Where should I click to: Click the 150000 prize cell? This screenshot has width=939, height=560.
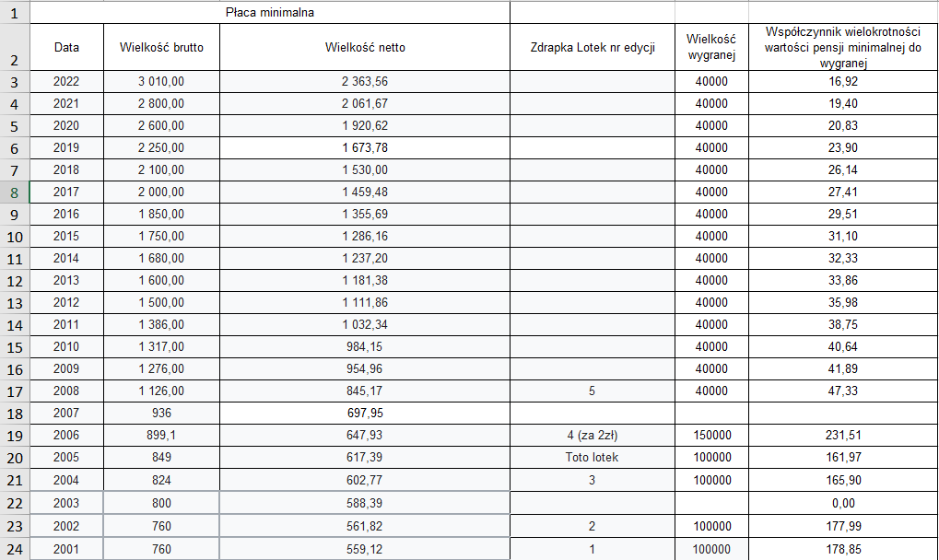click(710, 436)
